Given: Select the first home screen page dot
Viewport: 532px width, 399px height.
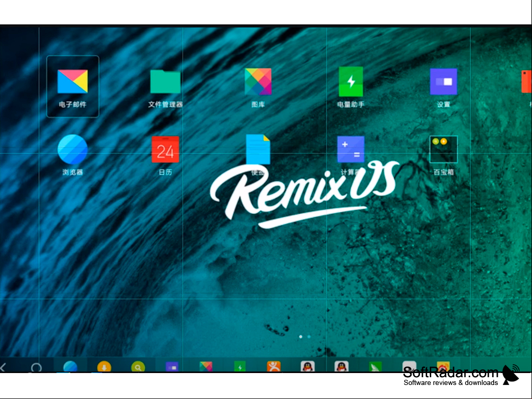Looking at the screenshot, I should (301, 337).
